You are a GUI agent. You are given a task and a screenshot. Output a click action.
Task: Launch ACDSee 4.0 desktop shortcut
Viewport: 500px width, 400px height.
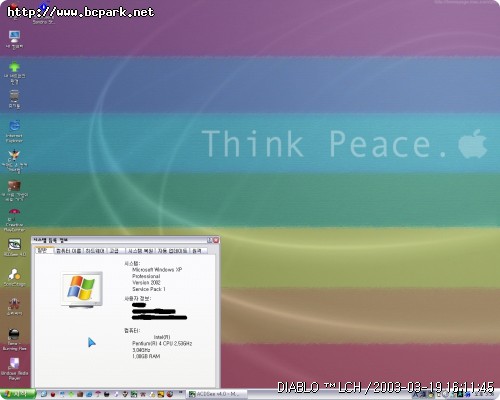[14, 248]
